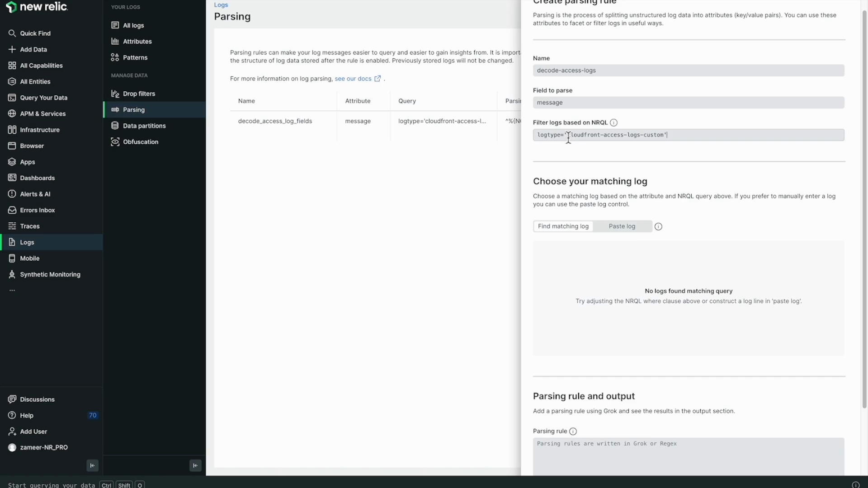
Task: Switch to Paste log option
Action: click(622, 226)
